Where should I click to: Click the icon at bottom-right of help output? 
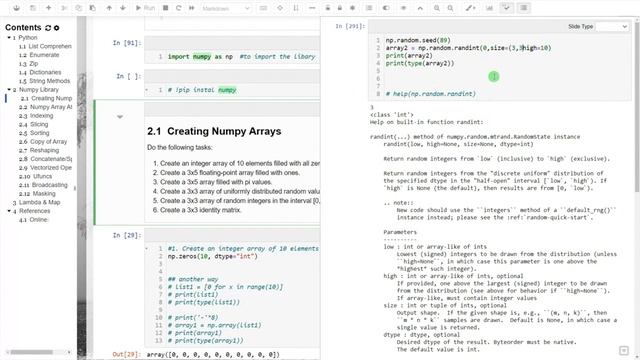click(x=624, y=351)
